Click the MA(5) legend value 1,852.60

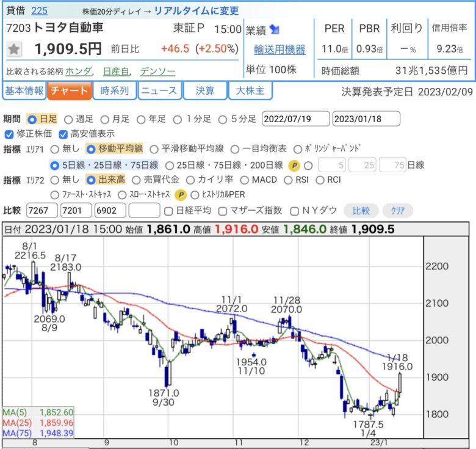[x=57, y=412]
